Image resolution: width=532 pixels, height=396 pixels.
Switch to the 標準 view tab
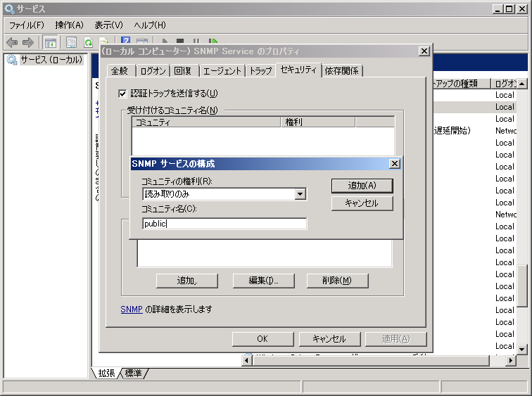click(x=133, y=373)
